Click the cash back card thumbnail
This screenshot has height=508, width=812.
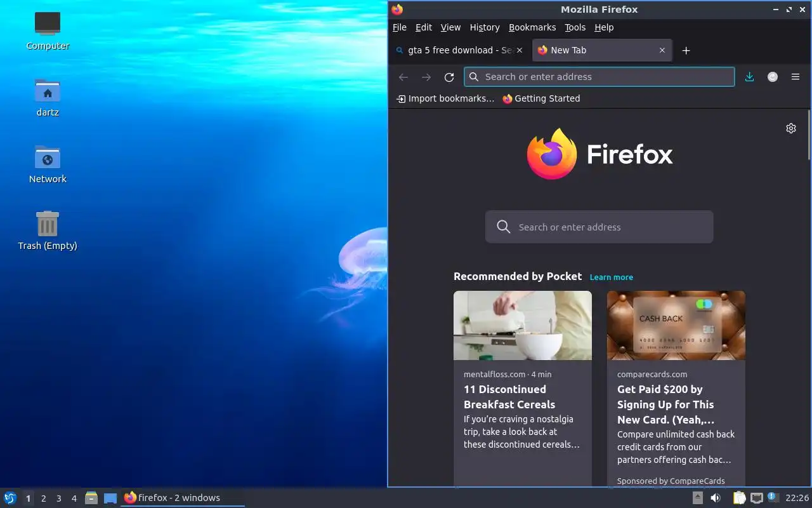676,325
